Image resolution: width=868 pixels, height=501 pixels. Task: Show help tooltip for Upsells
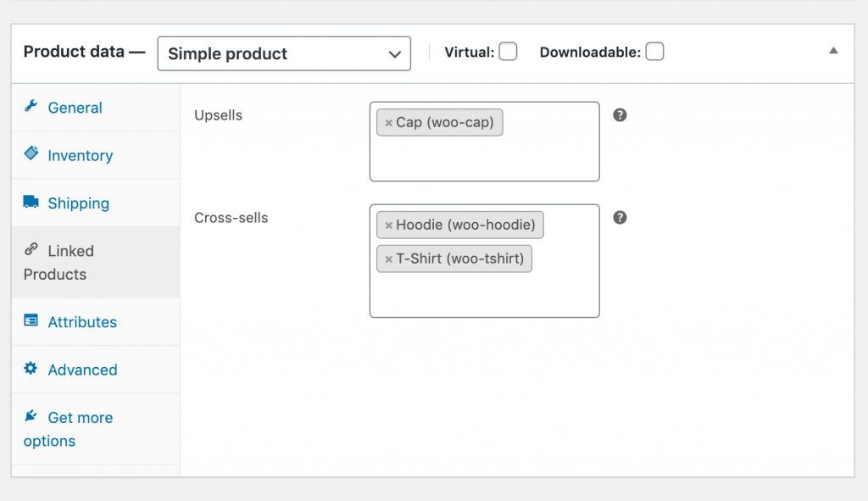[x=620, y=115]
